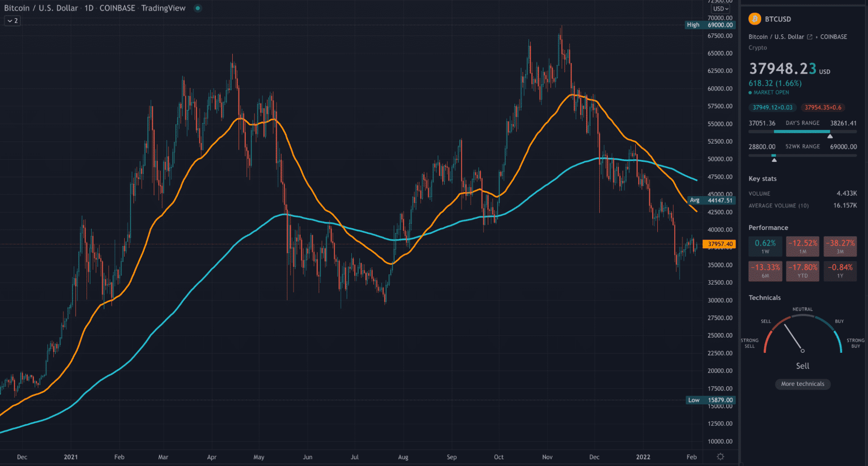Click the last price 37948.23 USD

coord(789,69)
